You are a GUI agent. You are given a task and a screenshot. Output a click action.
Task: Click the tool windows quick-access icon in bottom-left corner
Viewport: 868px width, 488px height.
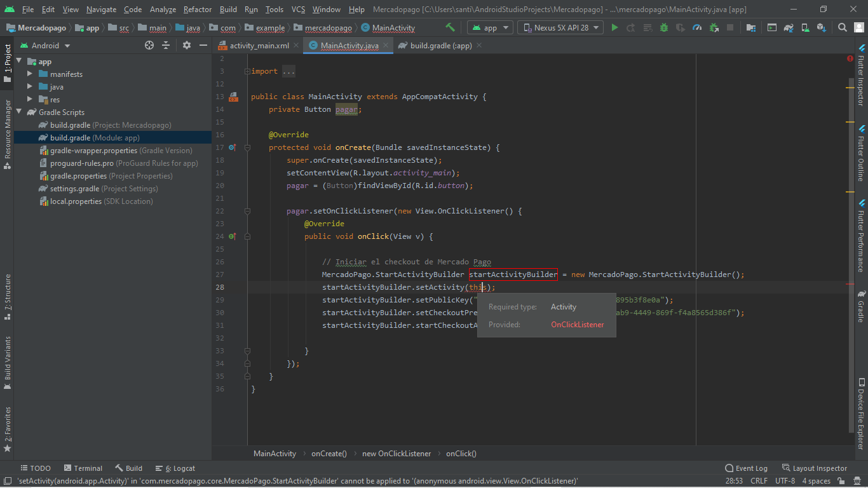click(6, 481)
